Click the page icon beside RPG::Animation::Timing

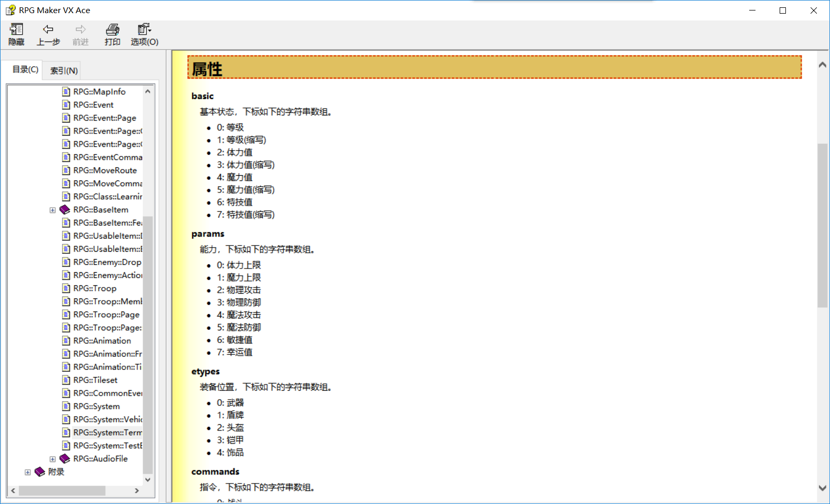click(x=66, y=367)
